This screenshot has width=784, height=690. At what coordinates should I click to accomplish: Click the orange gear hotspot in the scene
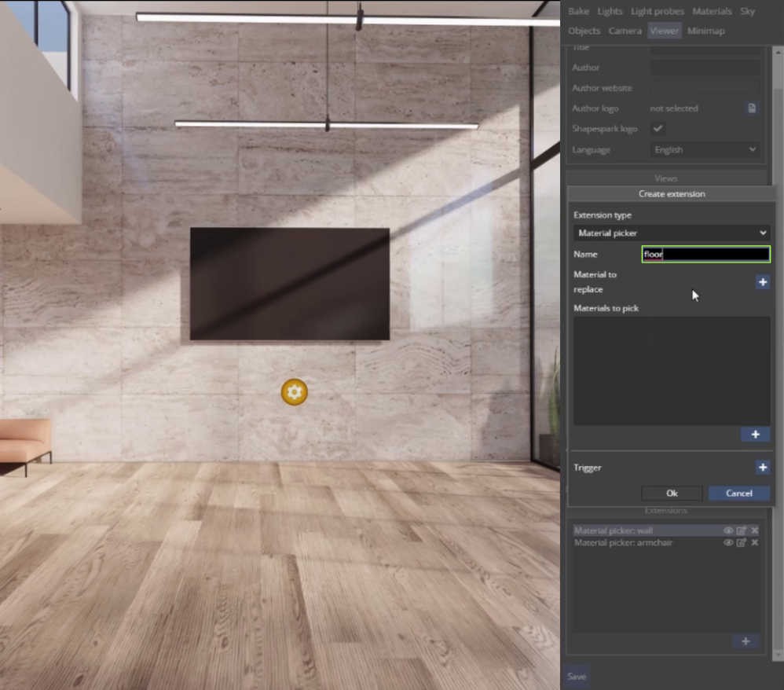pyautogui.click(x=294, y=392)
